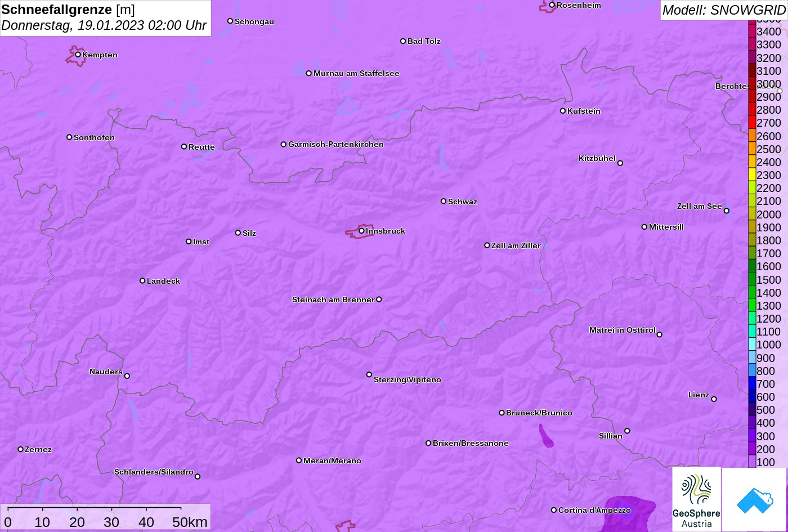Click the 1500 m green legend swatch
The width and height of the screenshot is (788, 532).
pyautogui.click(x=752, y=279)
